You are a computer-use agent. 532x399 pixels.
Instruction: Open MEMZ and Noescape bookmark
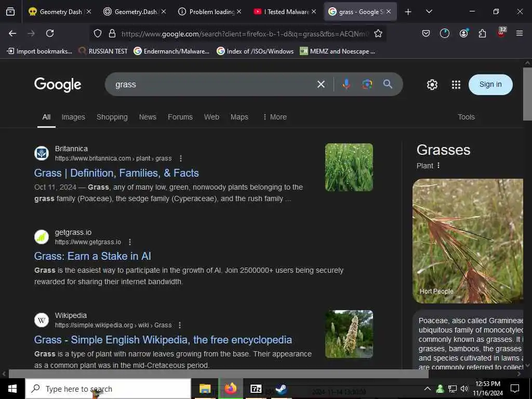[x=338, y=51]
